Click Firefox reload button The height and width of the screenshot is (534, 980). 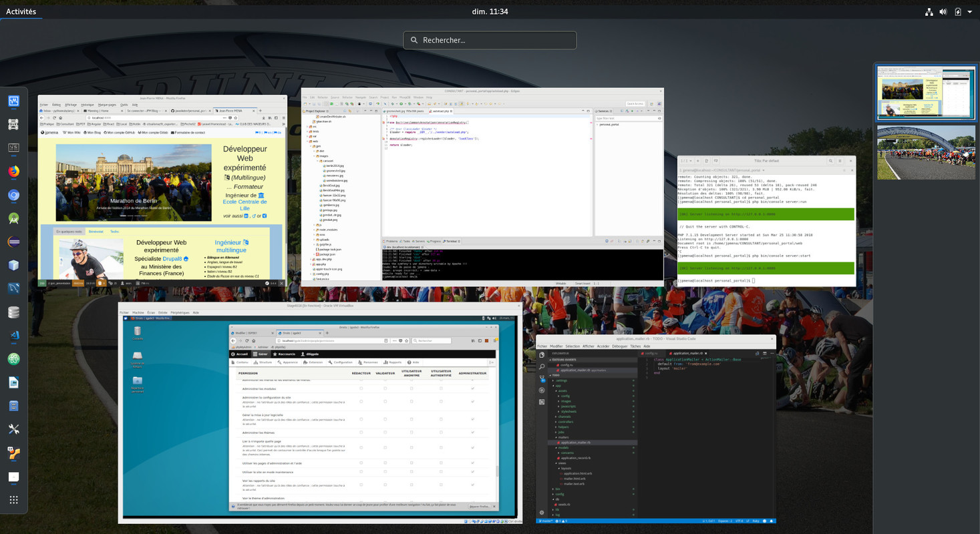point(54,117)
